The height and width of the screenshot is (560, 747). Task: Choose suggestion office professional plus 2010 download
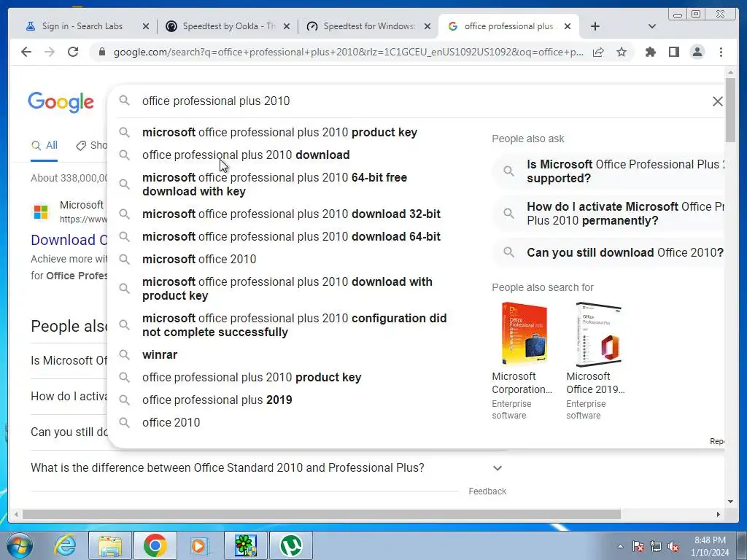click(246, 155)
